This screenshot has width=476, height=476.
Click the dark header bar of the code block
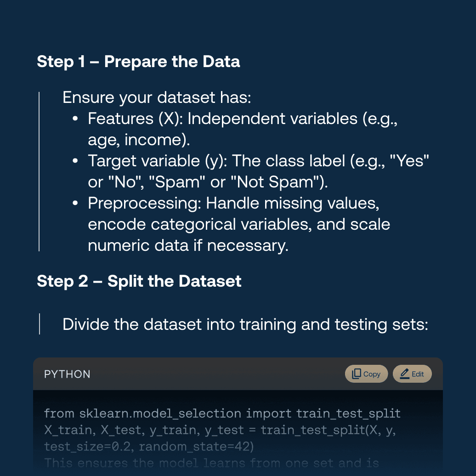click(238, 374)
